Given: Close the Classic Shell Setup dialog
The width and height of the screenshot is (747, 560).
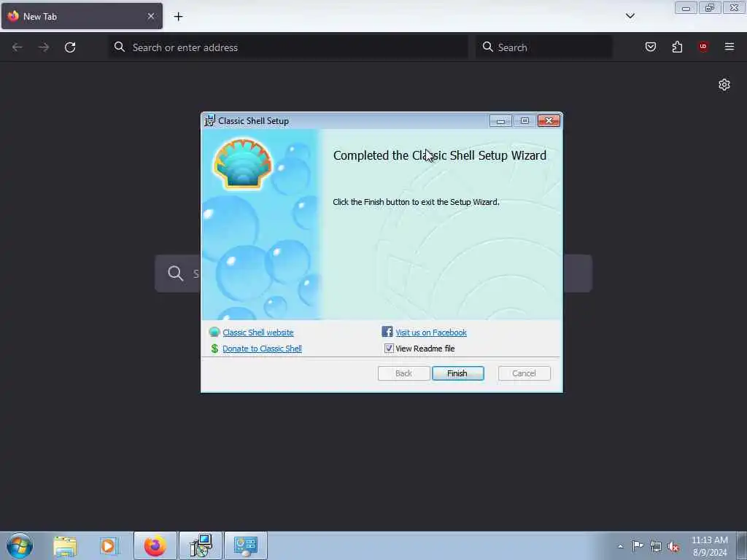Looking at the screenshot, I should pos(549,121).
